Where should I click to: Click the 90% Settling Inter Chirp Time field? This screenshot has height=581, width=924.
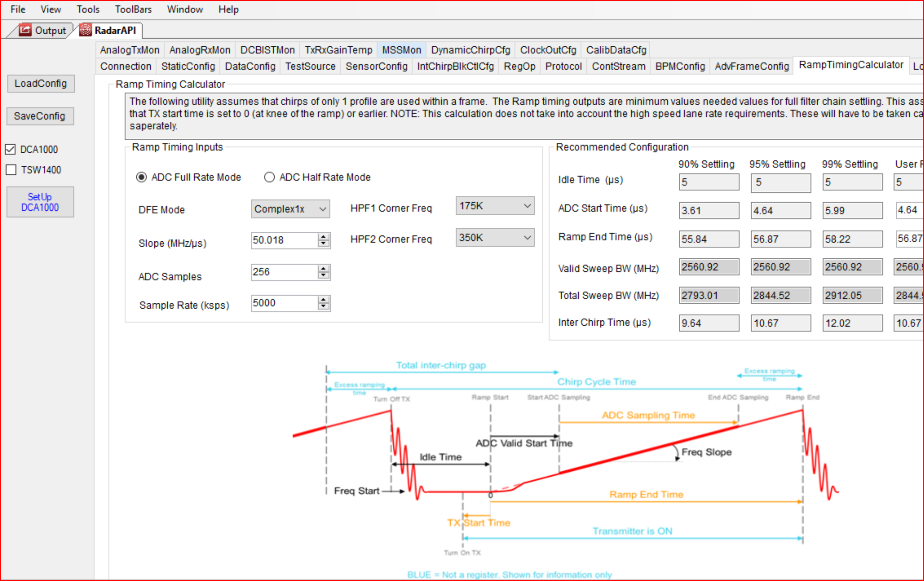709,323
